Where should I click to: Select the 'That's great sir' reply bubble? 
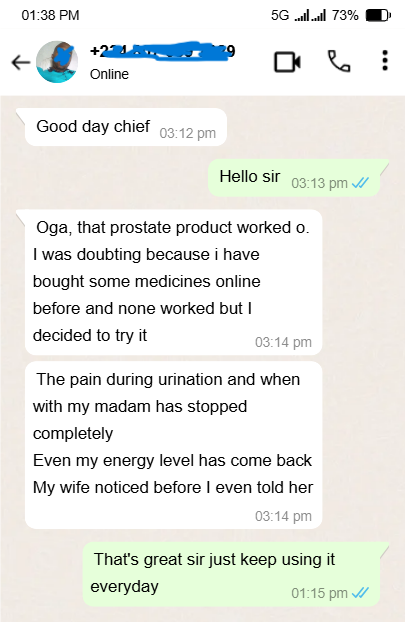click(x=231, y=574)
